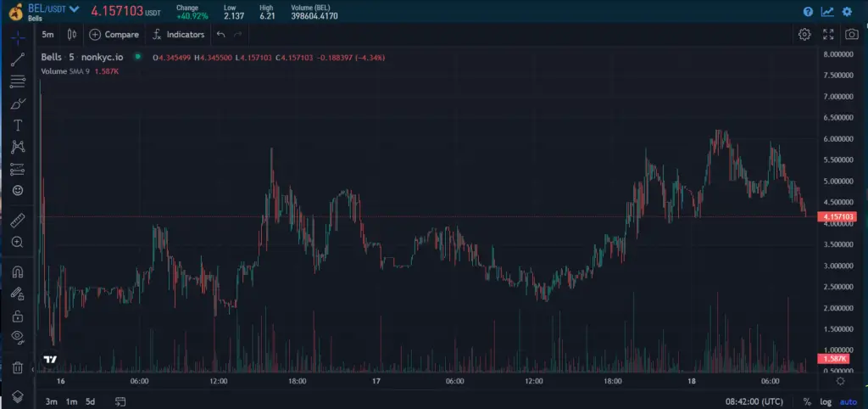Enter fullscreen chart mode
Viewport: 868px width, 409px height.
[828, 34]
